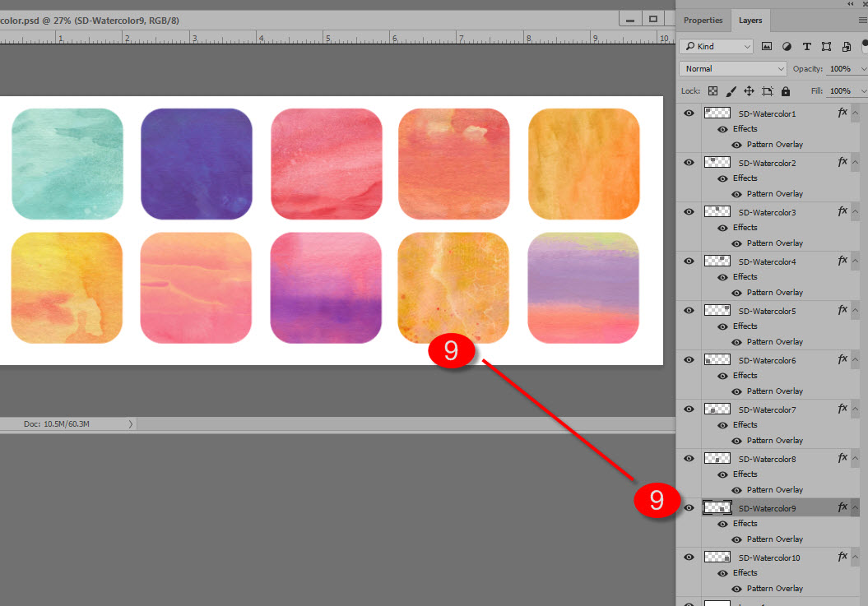Click the teal watercolor swatch on canvas
The height and width of the screenshot is (606, 868).
(x=67, y=164)
